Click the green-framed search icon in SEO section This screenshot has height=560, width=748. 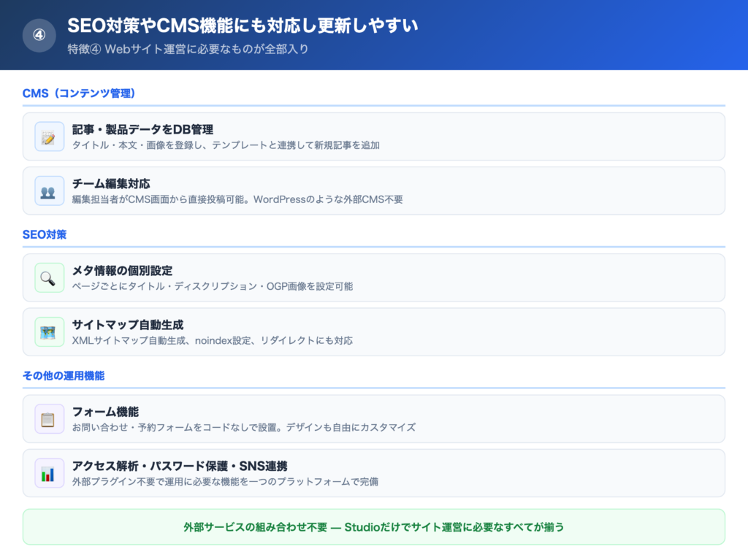(48, 277)
